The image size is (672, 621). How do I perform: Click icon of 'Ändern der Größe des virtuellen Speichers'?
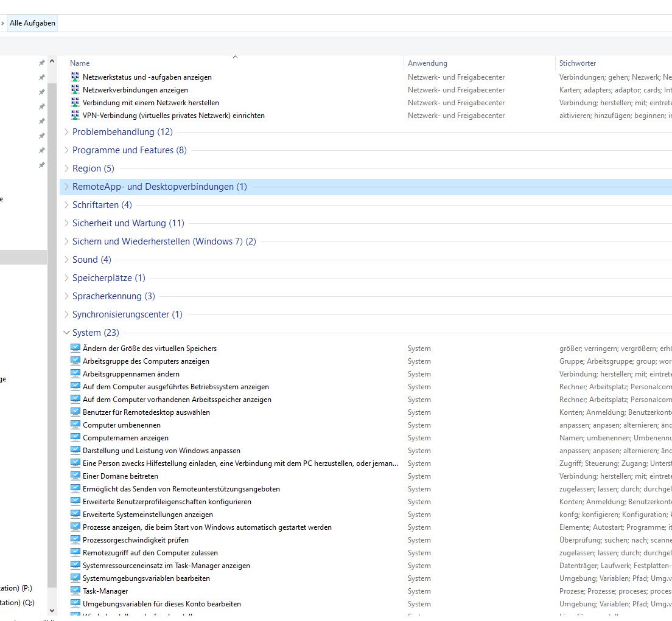pos(75,348)
